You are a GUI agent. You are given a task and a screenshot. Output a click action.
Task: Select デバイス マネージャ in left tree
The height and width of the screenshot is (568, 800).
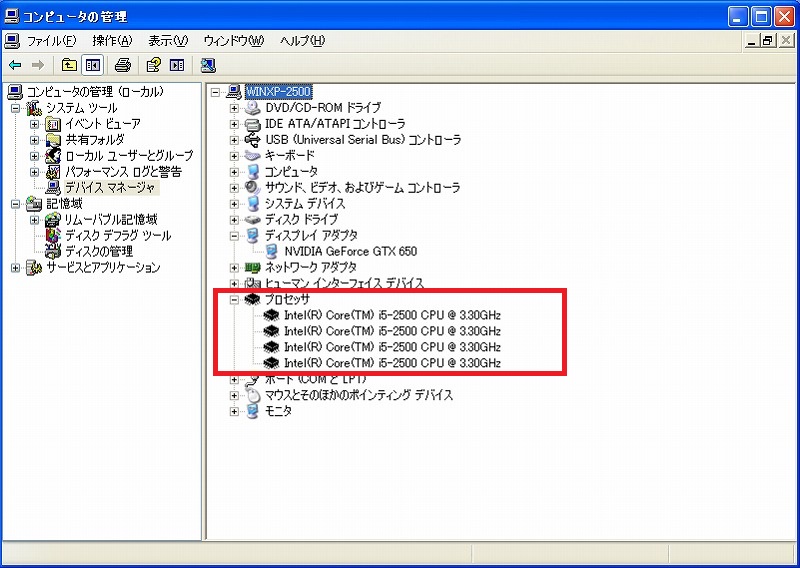click(110, 187)
